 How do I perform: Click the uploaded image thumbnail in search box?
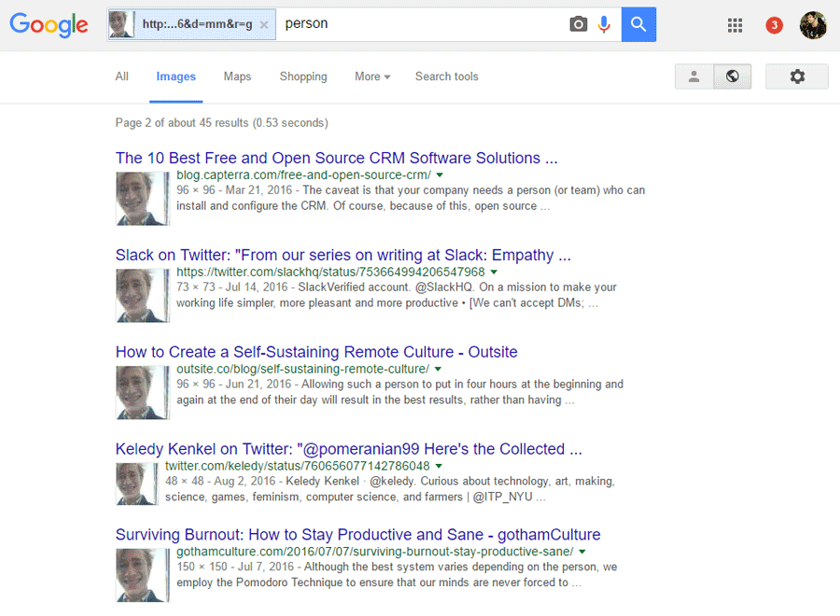click(121, 24)
